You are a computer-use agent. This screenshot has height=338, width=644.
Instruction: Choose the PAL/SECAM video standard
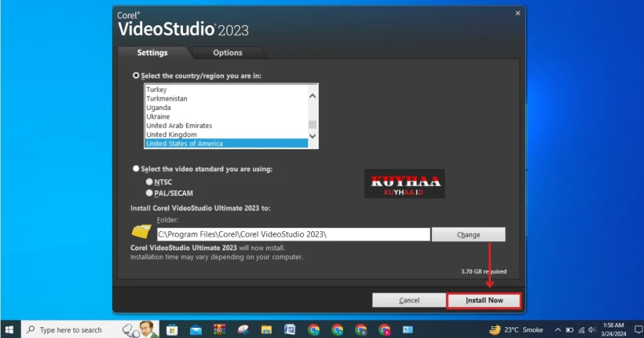pyautogui.click(x=149, y=193)
